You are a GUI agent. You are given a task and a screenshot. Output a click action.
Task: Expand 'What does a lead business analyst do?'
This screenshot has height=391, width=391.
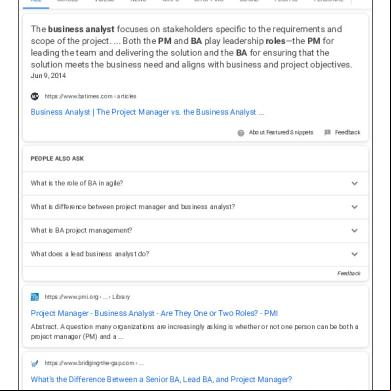(x=195, y=254)
